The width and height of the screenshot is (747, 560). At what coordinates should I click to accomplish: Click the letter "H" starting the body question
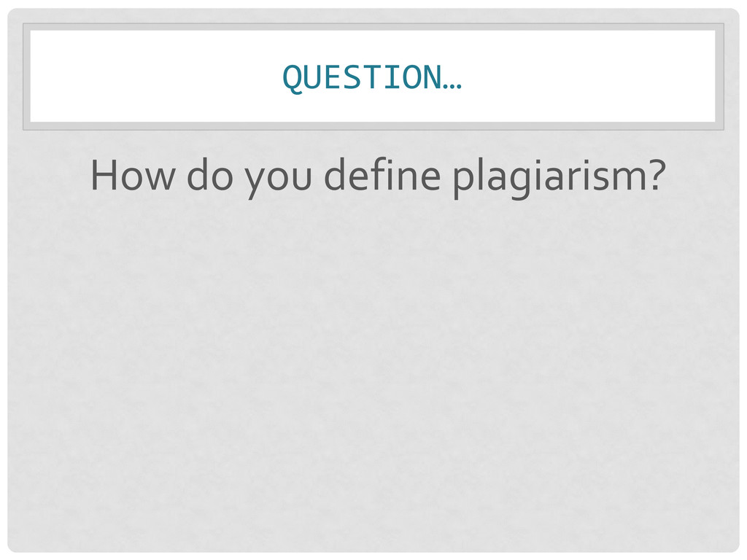pyautogui.click(x=102, y=176)
